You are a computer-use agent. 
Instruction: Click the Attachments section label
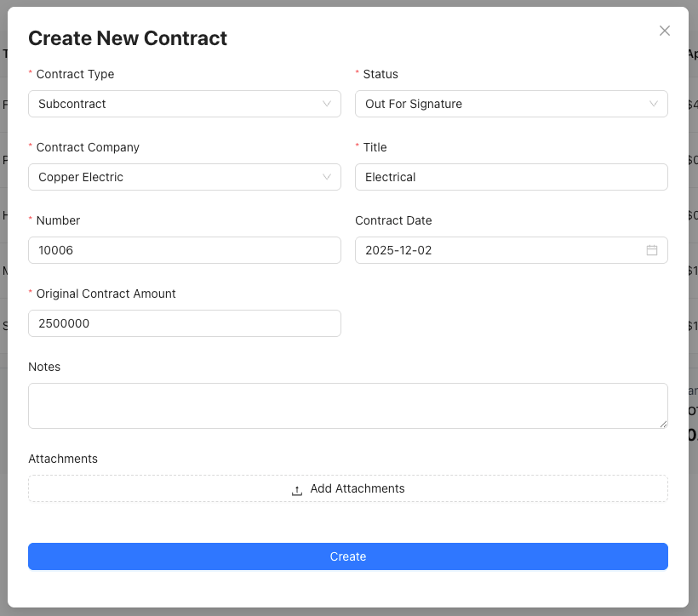point(63,459)
